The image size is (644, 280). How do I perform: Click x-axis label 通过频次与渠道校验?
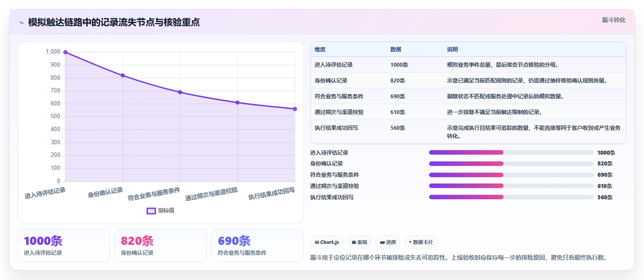coord(211,194)
